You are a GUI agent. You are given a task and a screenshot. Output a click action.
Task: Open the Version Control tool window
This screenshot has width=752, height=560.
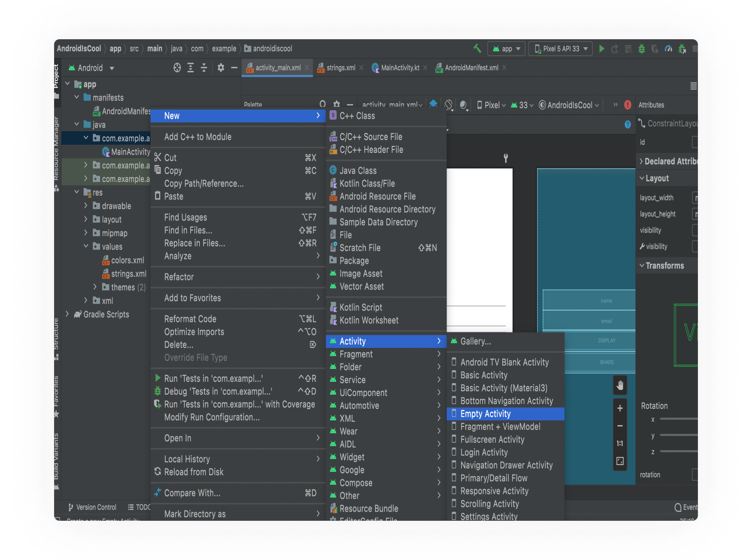tap(92, 507)
